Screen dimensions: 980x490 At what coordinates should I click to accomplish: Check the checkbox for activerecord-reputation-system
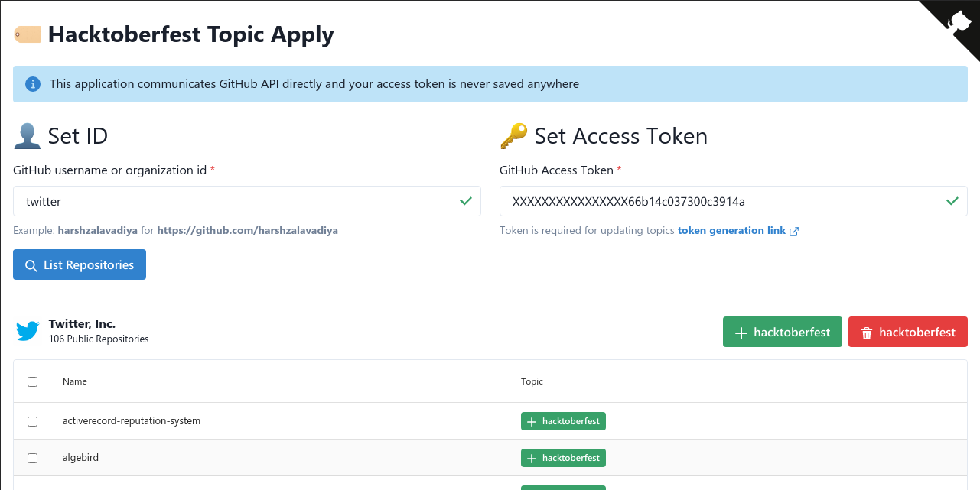click(32, 421)
